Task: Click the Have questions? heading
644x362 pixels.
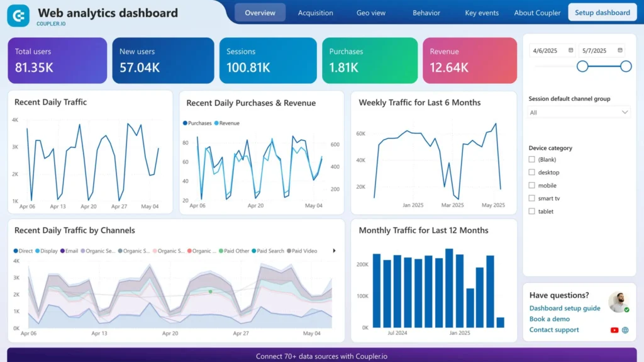Action: (x=559, y=295)
